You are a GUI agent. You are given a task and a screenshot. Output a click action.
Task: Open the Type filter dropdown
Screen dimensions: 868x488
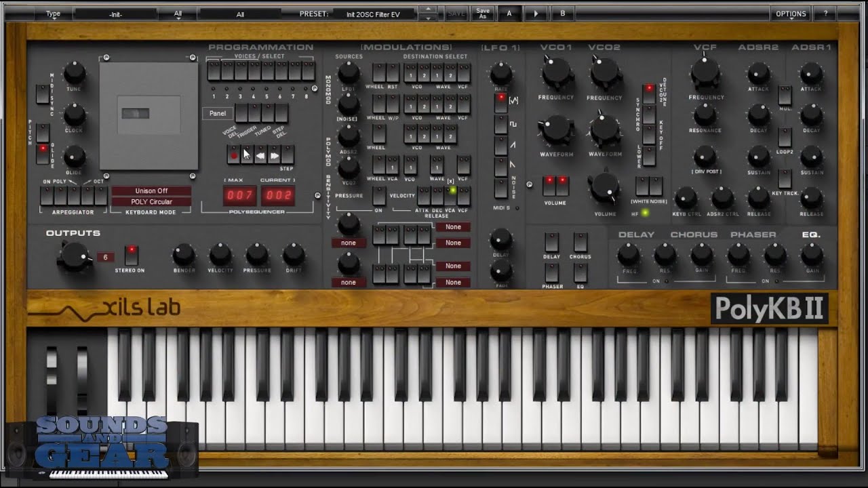[x=53, y=14]
